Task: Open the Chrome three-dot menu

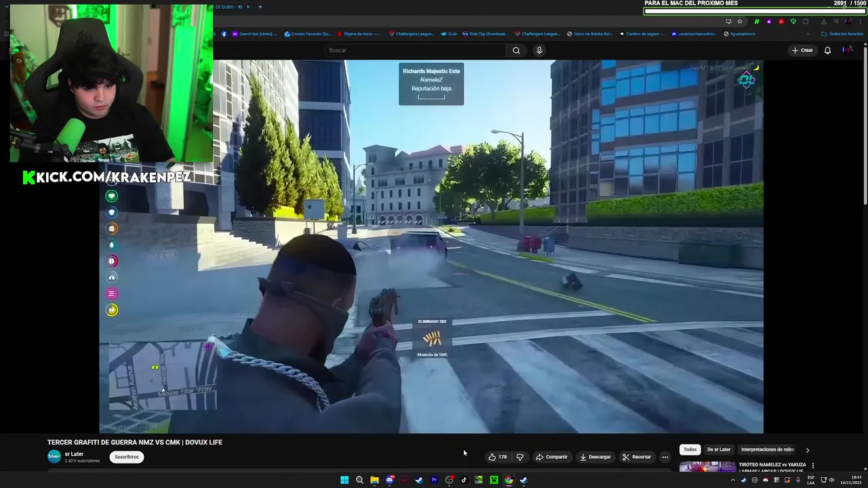Action: pos(860,22)
